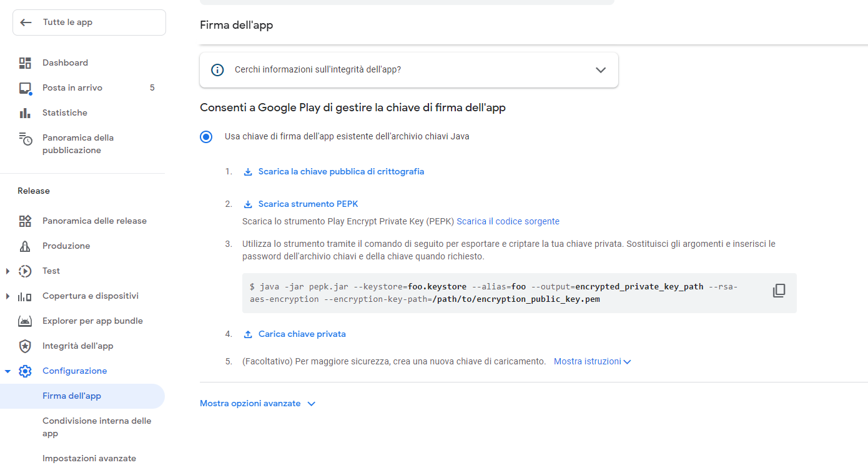Expand Mostra opzioni avanzate

click(x=257, y=404)
